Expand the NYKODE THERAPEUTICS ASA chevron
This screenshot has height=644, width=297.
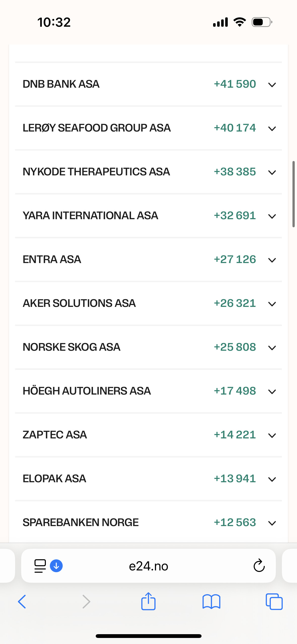coord(272,172)
